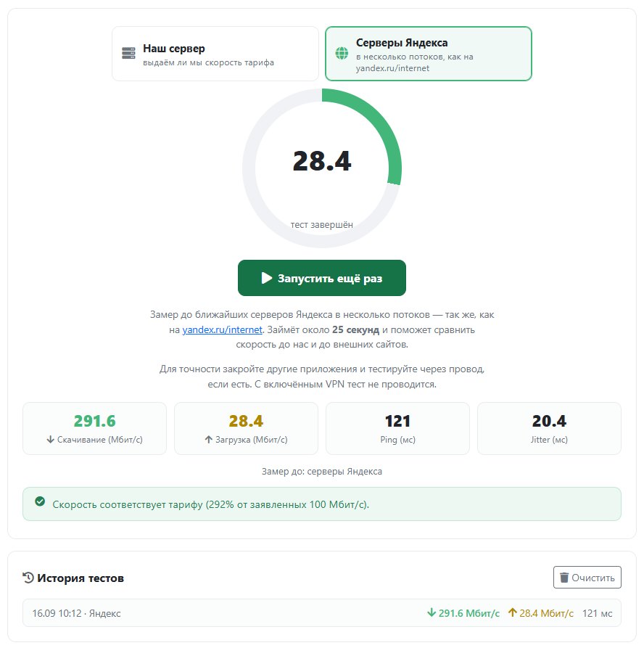This screenshot has width=644, height=648.
Task: Click the green check mark status icon
Action: [40, 501]
